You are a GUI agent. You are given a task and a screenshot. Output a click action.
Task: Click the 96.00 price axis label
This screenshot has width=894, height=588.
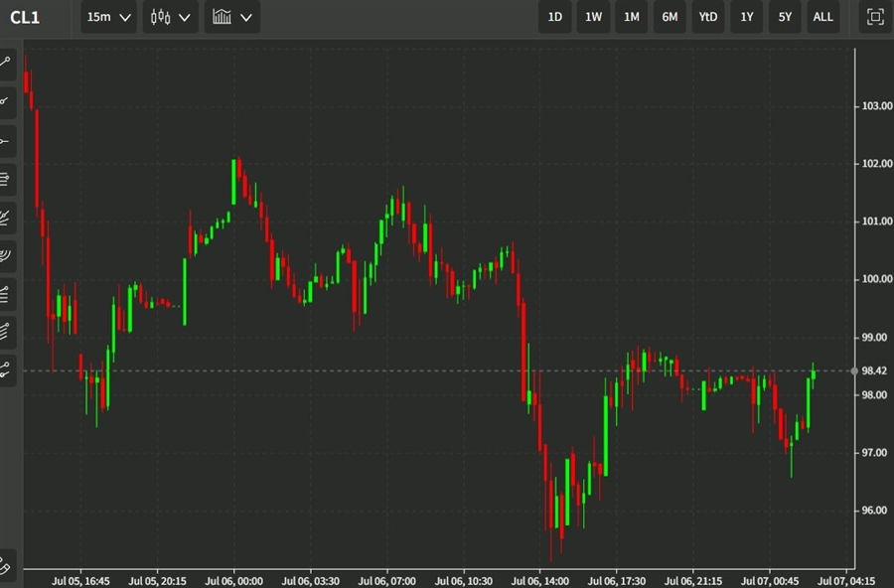[x=874, y=511]
